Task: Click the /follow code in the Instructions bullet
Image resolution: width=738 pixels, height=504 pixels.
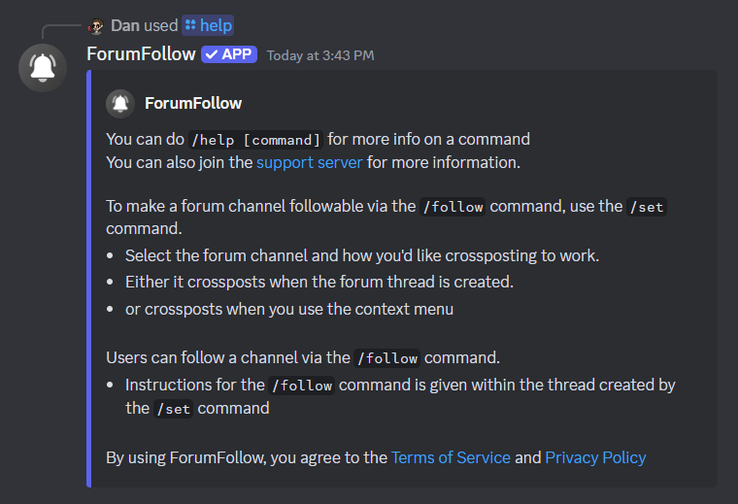Action: tap(302, 385)
